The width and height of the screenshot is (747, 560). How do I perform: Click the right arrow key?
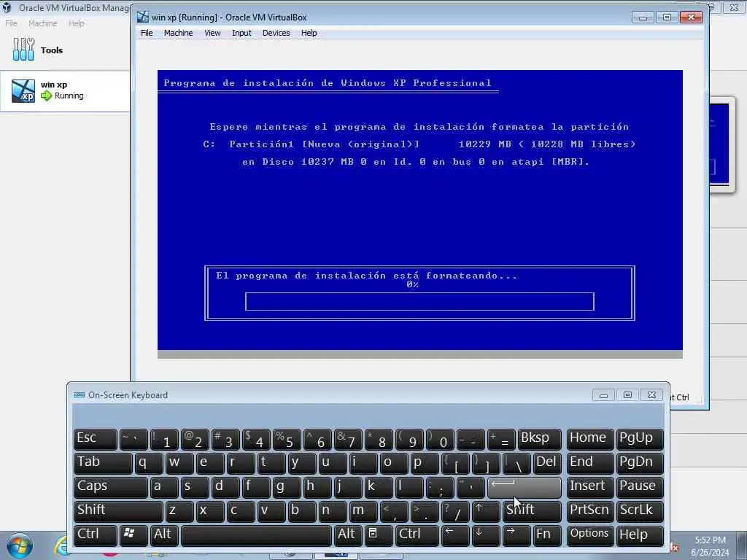point(516,534)
